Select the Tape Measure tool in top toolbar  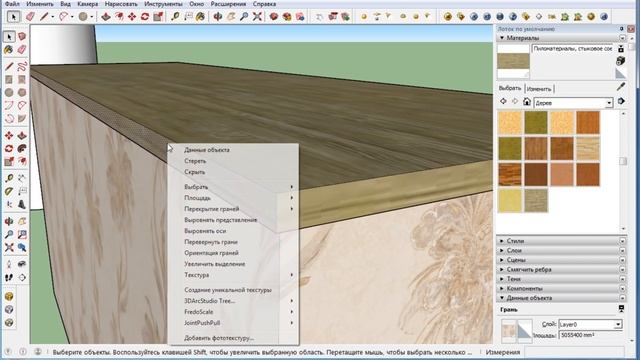[x=175, y=16]
